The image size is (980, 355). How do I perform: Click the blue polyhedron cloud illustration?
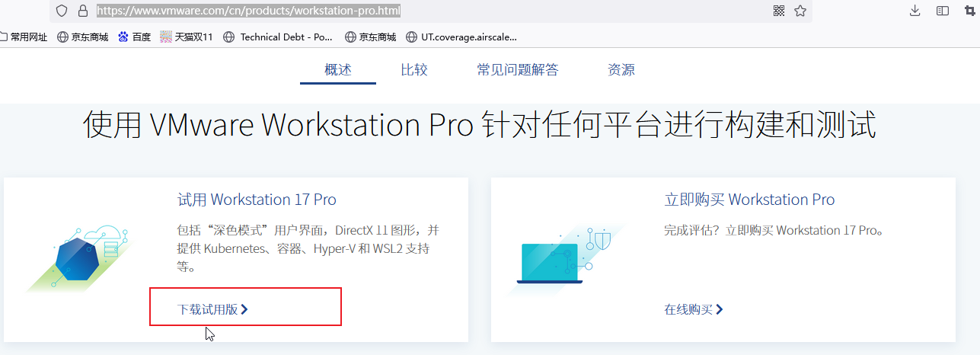[x=80, y=259]
